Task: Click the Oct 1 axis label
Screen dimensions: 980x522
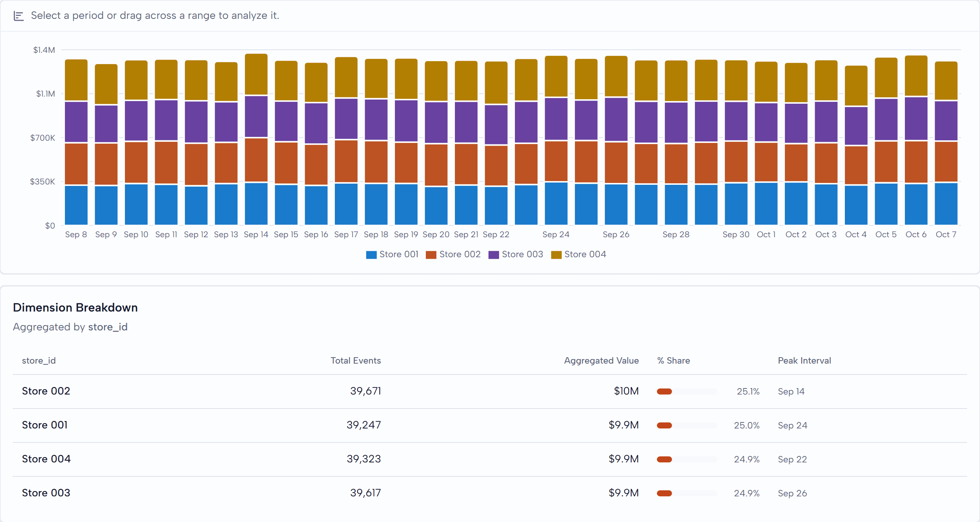Action: (766, 235)
